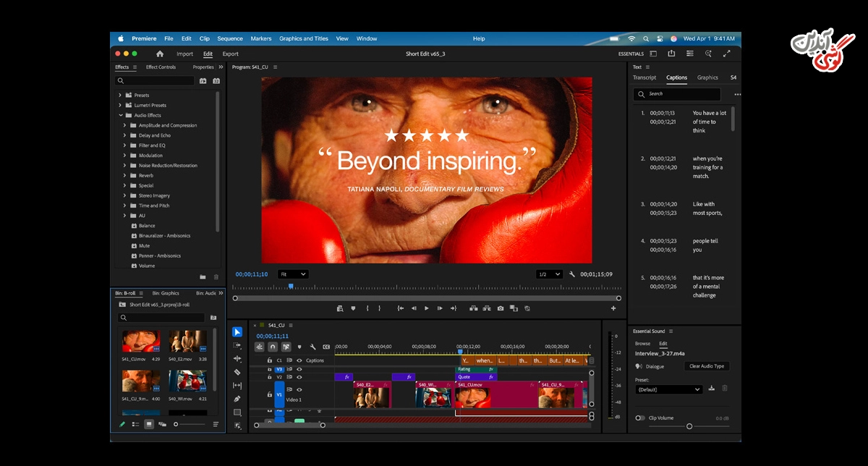This screenshot has width=868, height=466.
Task: Toggle Clip Volume switch
Action: tap(640, 418)
